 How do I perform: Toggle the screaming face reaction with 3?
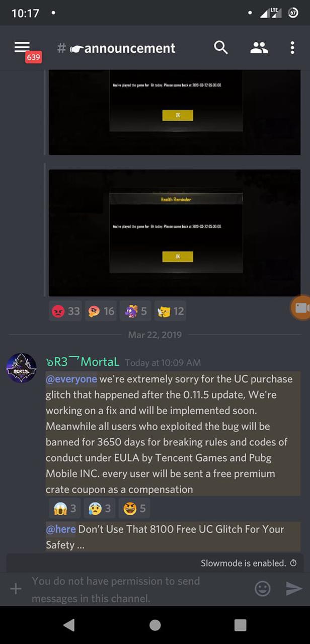point(65,509)
